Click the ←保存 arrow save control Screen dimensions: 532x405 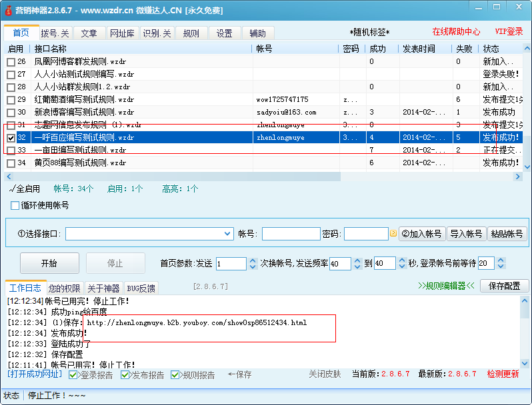click(239, 375)
